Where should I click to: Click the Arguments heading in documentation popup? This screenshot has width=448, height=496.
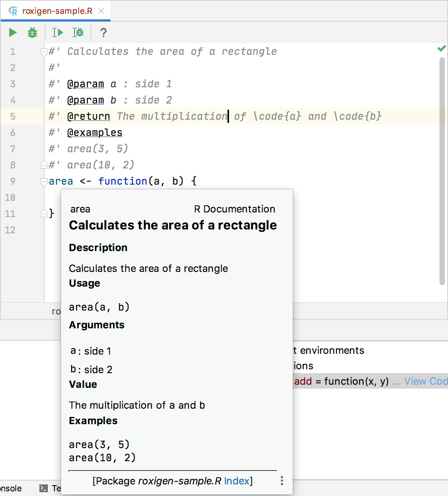click(97, 325)
